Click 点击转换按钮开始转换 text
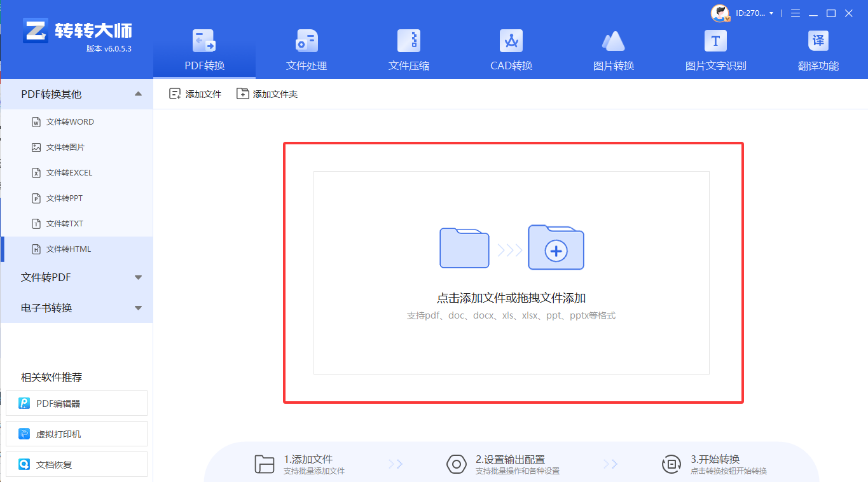The width and height of the screenshot is (868, 482). (x=729, y=471)
